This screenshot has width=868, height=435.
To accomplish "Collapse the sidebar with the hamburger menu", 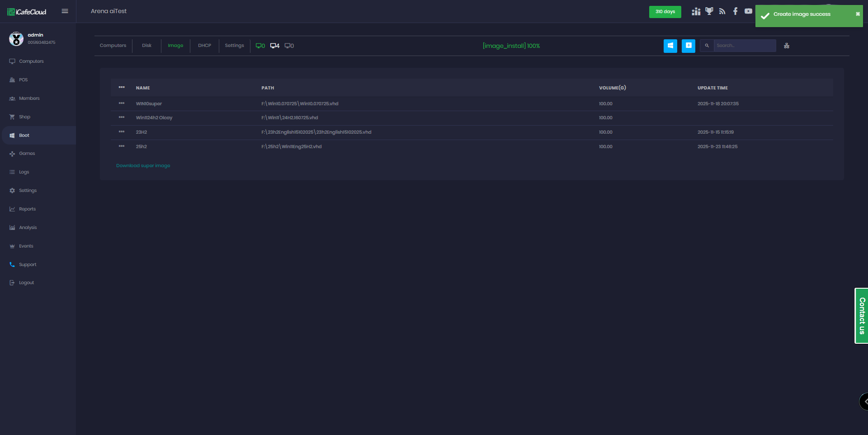I will [x=65, y=11].
